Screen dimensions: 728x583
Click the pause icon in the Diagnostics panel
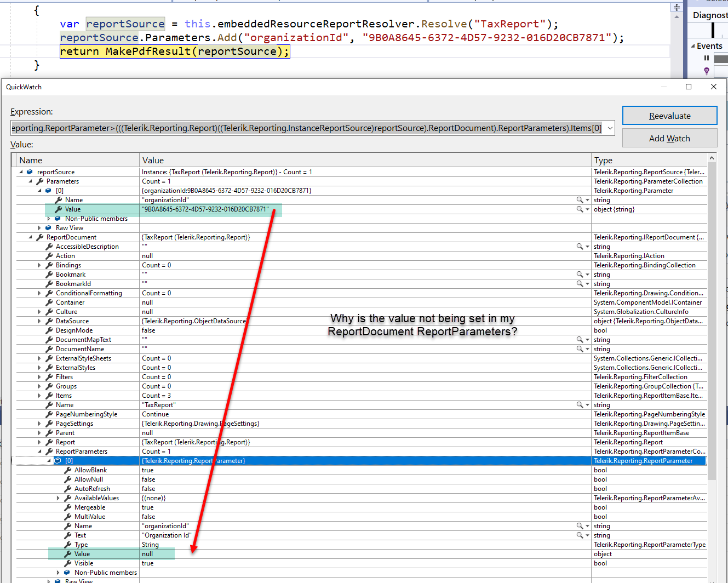tap(707, 58)
